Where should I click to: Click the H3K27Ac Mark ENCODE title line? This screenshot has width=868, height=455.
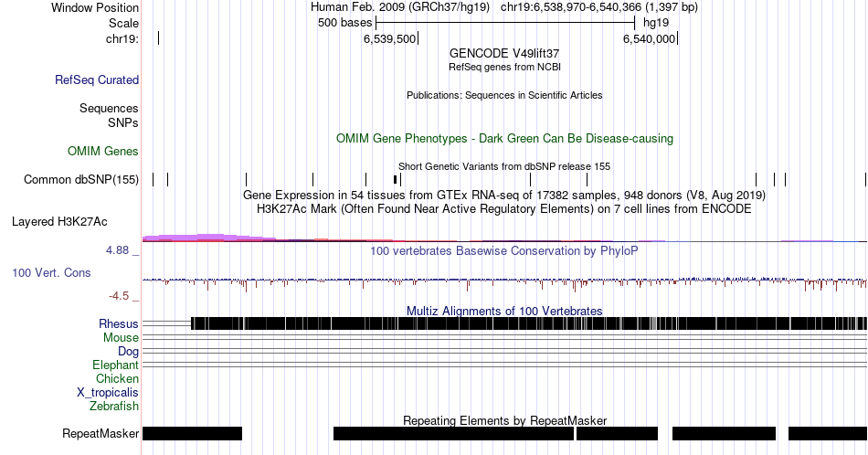point(504,209)
